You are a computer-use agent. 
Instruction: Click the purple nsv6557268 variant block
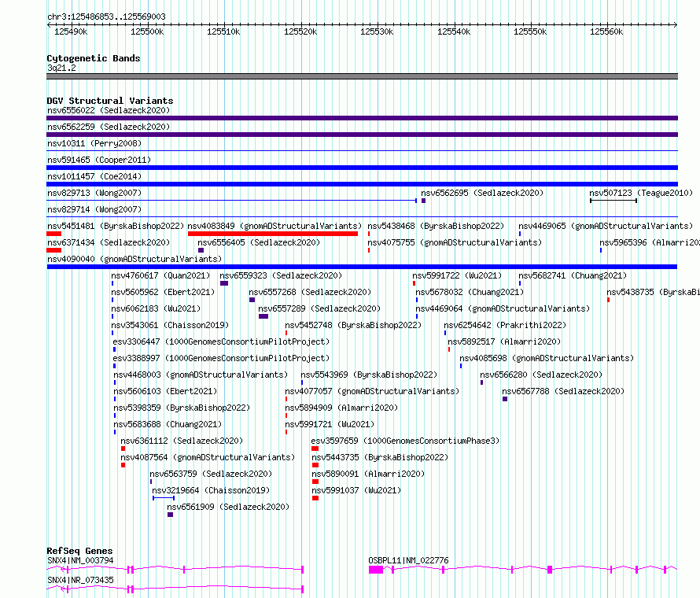pos(252,300)
